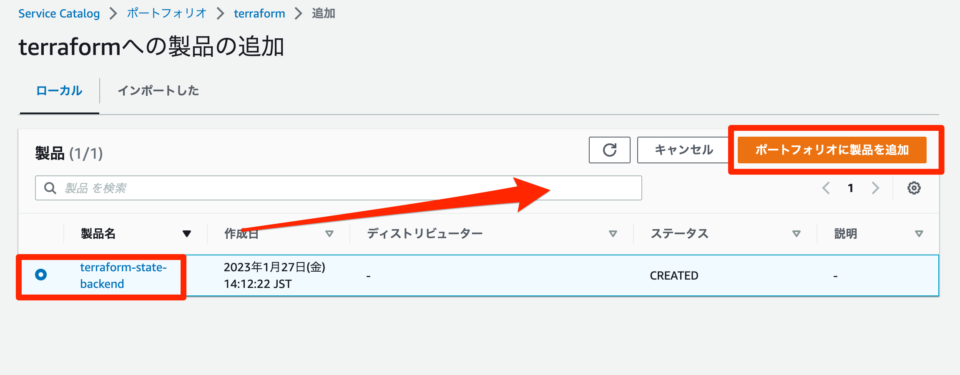Click the refresh products icon button
This screenshot has height=375, width=960.
609,150
